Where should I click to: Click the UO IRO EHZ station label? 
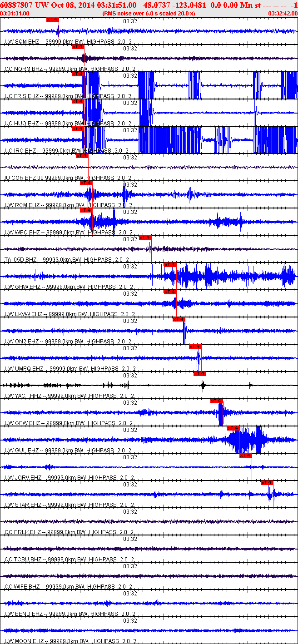(x=21, y=150)
